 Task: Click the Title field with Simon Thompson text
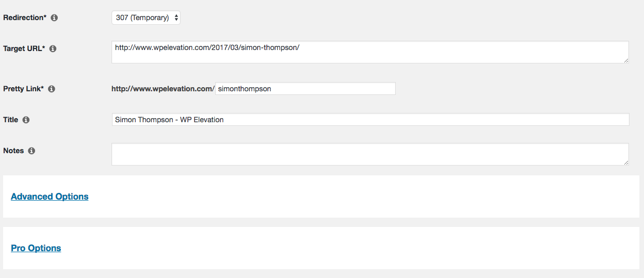tap(371, 120)
